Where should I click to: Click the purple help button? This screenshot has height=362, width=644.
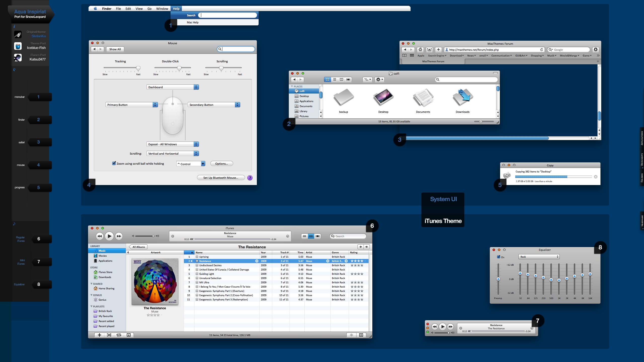pyautogui.click(x=250, y=178)
